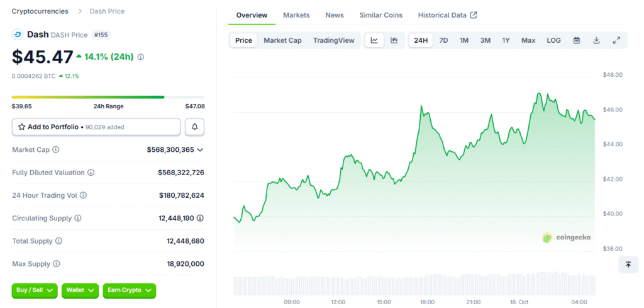This screenshot has height=308, width=644.
Task: Open the News tab
Action: [335, 15]
